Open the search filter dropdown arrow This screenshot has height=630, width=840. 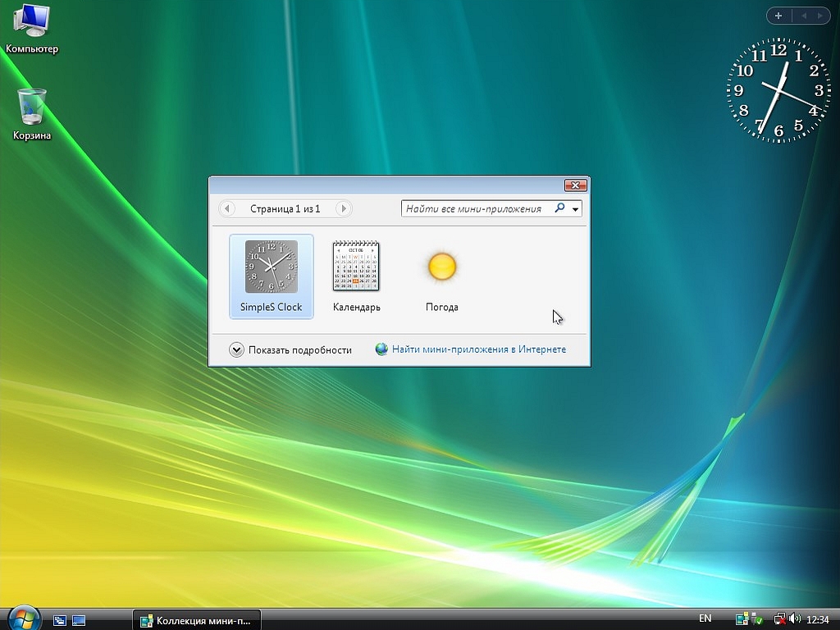coord(576,209)
